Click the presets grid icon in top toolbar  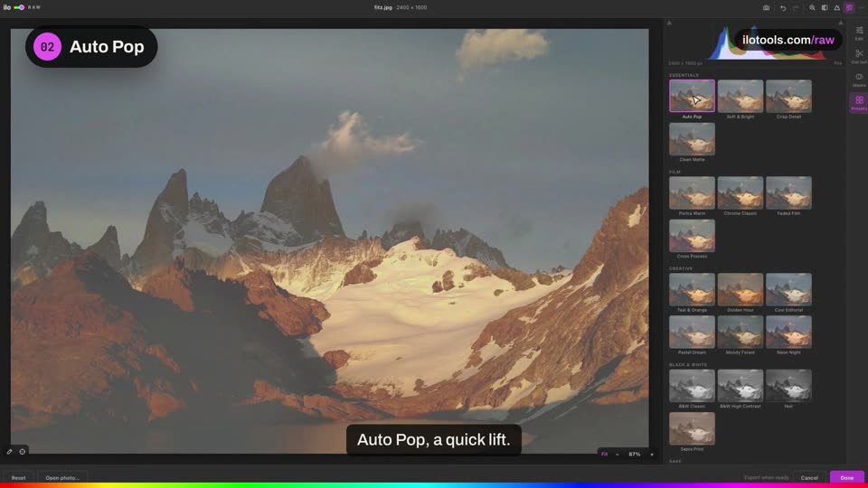pos(849,8)
